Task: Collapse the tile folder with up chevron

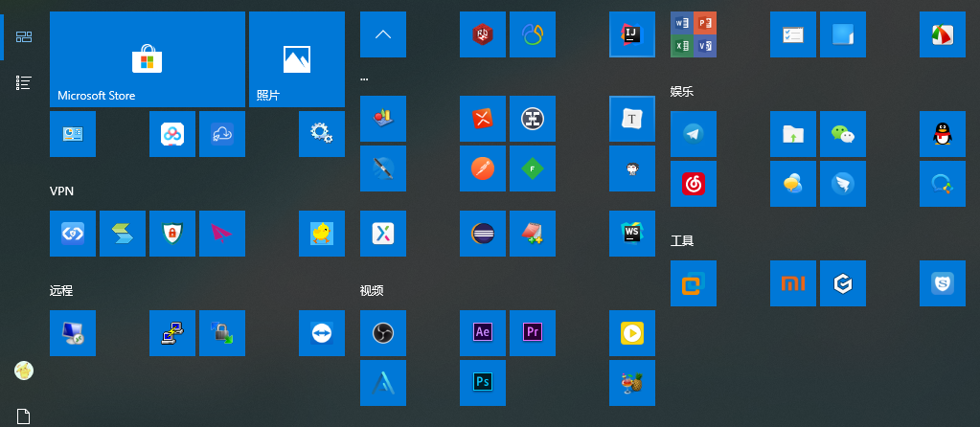Action: 383,34
